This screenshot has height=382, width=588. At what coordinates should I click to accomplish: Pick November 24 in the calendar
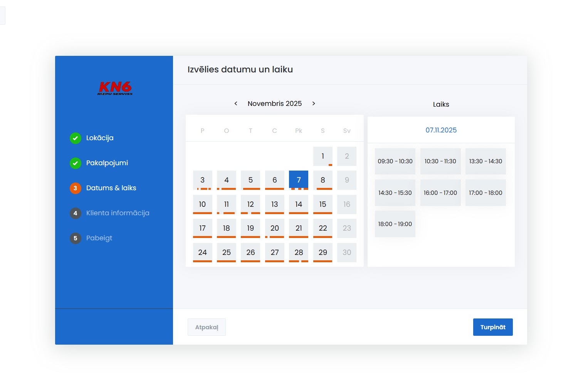point(203,252)
